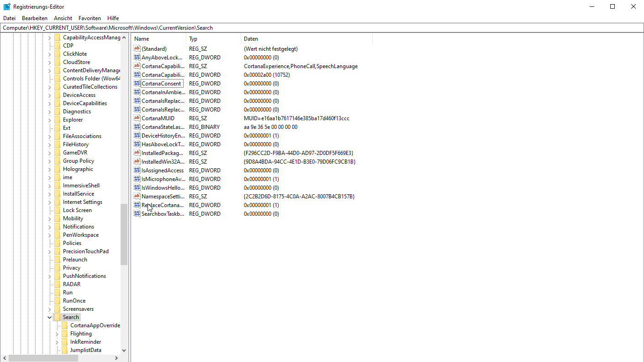Viewport: 644px width, 362px height.
Task: Select the CortanaAppOverride subkey
Action: (95, 325)
